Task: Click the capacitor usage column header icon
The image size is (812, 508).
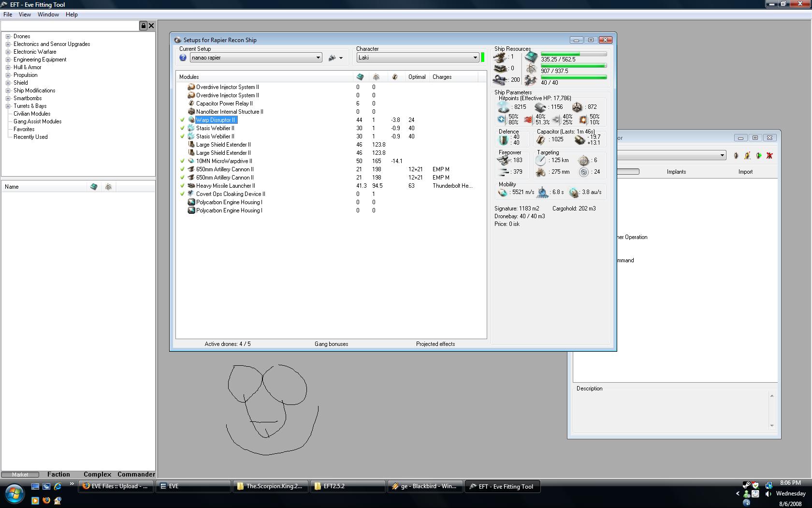Action: (395, 77)
